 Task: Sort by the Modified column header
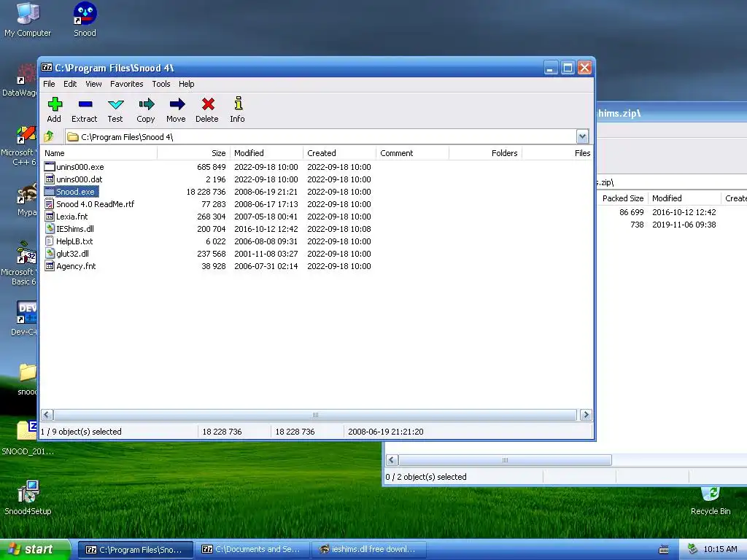(x=267, y=153)
